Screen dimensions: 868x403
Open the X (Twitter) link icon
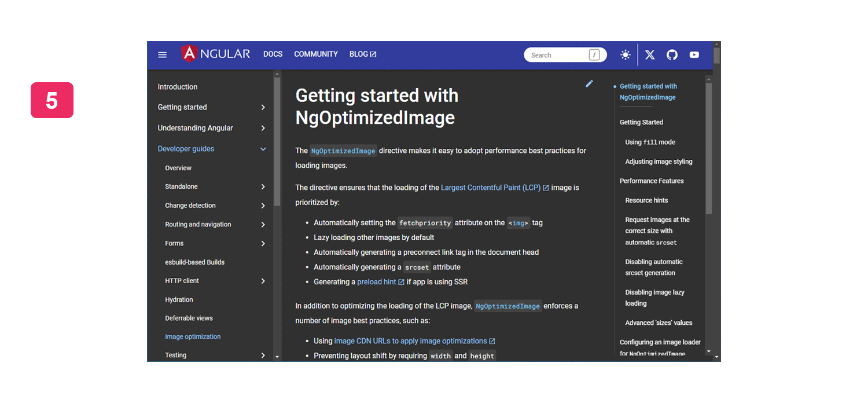pos(650,55)
